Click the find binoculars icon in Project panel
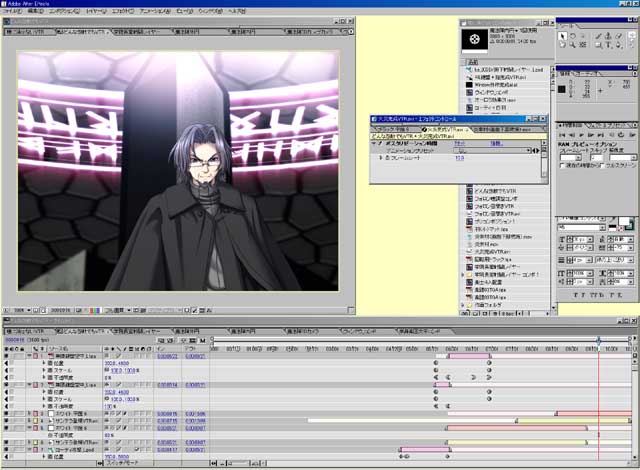This screenshot has width=640, height=470. pyautogui.click(x=465, y=313)
